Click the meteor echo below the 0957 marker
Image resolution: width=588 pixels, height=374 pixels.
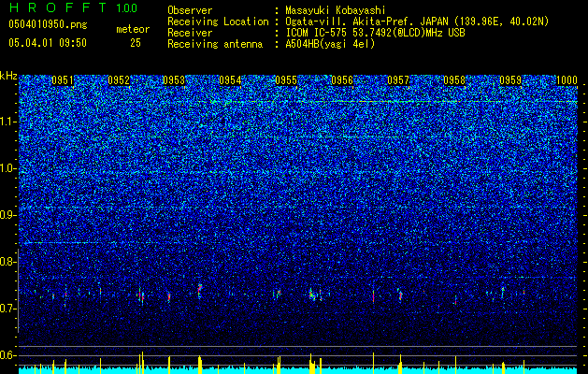pos(400,295)
